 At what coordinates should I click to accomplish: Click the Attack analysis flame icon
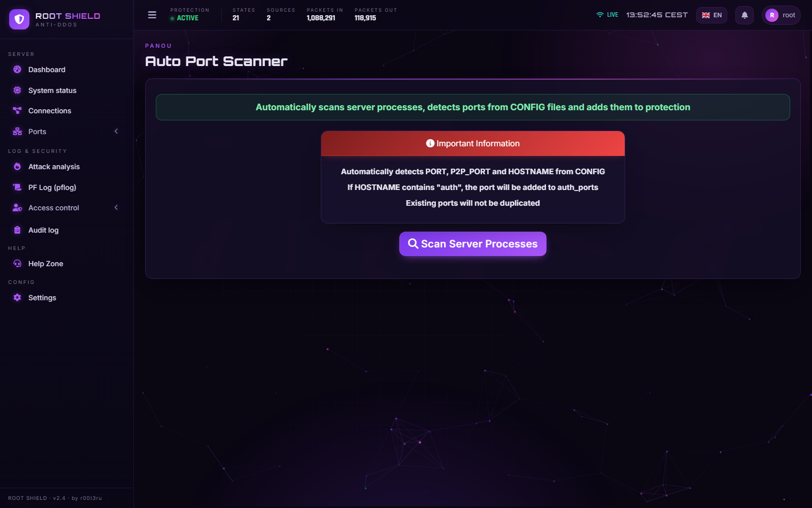point(17,167)
